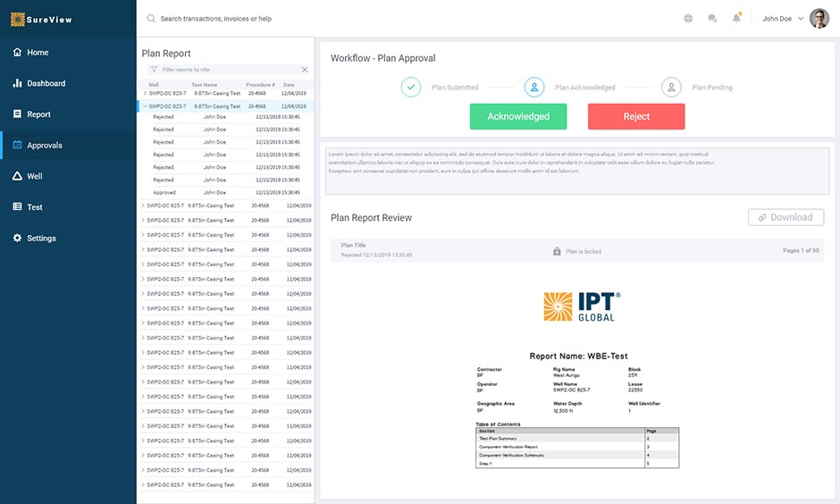
Task: Clear the report filter with X icon
Action: (x=304, y=70)
